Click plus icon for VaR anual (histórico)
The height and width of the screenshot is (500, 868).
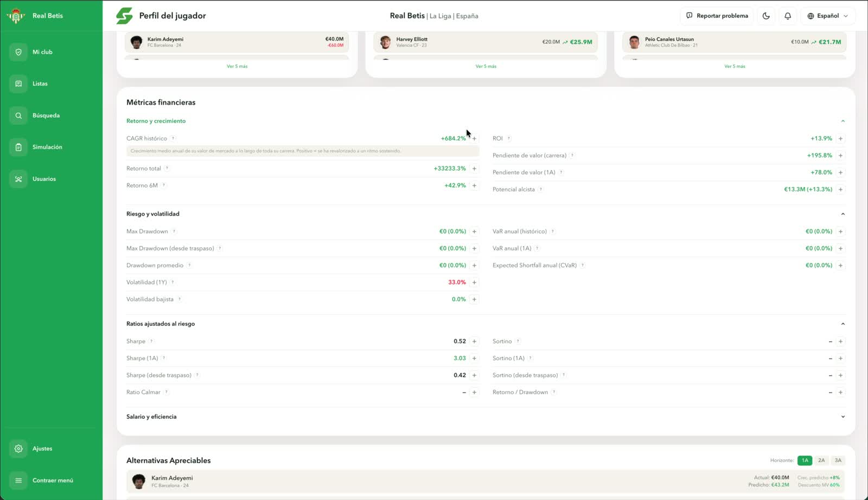pyautogui.click(x=840, y=232)
